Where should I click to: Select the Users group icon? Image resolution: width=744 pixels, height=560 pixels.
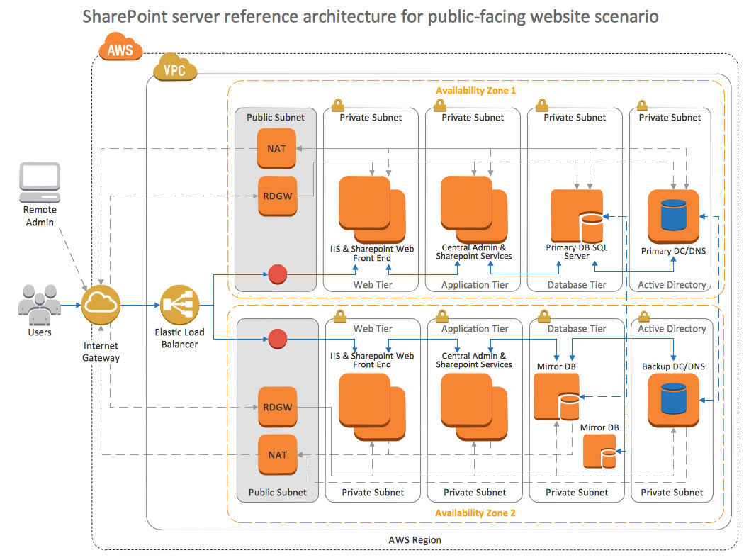(40, 305)
